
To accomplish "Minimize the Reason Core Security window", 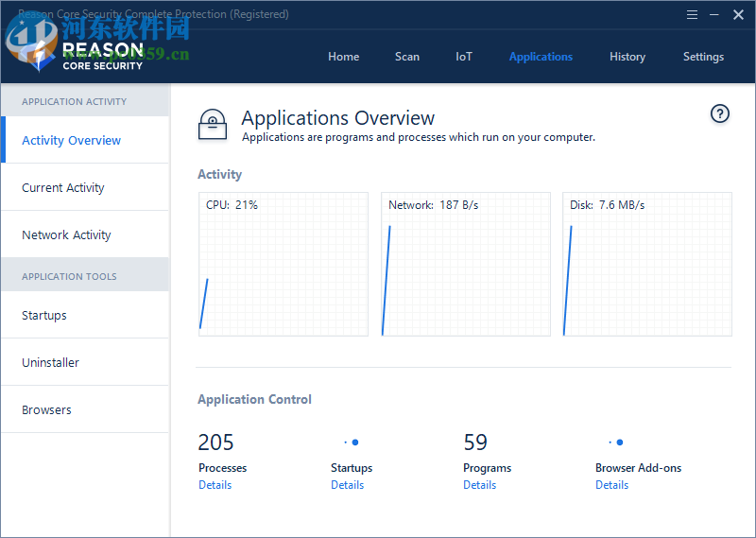I will [x=714, y=15].
